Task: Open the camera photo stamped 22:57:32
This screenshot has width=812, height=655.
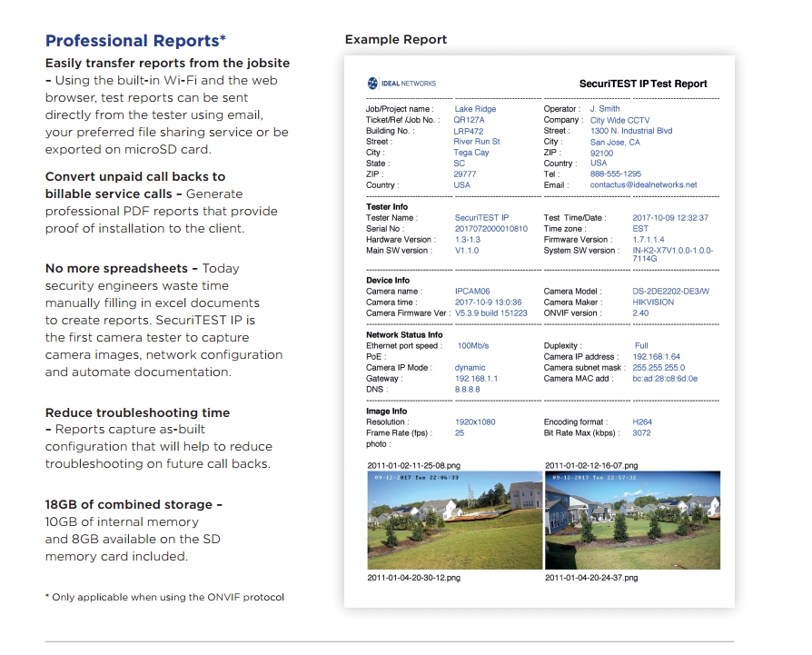Action: point(632,520)
